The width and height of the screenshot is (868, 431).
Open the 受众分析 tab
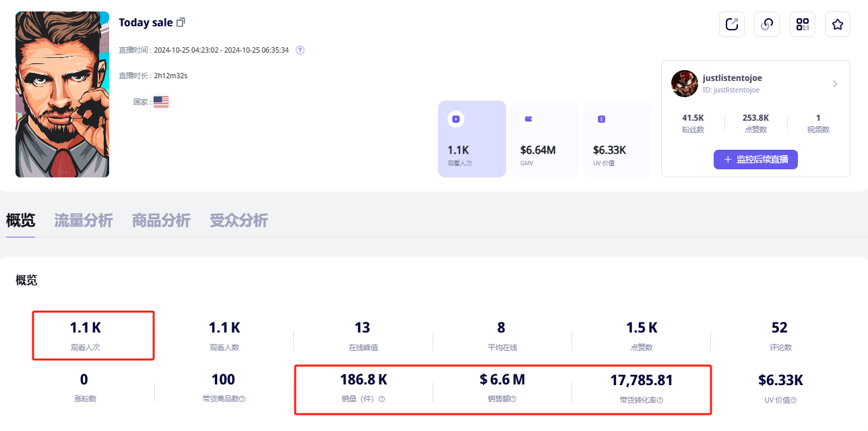point(239,221)
